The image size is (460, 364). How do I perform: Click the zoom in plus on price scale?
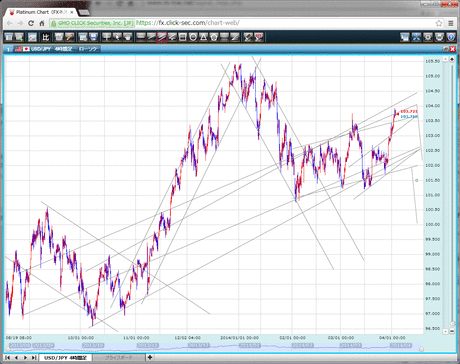[452, 59]
